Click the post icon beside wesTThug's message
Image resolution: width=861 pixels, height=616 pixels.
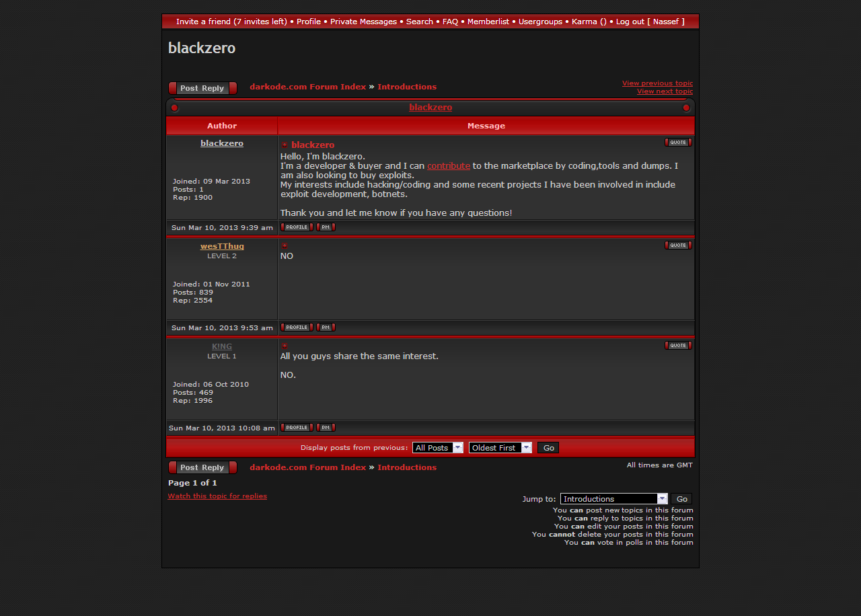coord(285,246)
